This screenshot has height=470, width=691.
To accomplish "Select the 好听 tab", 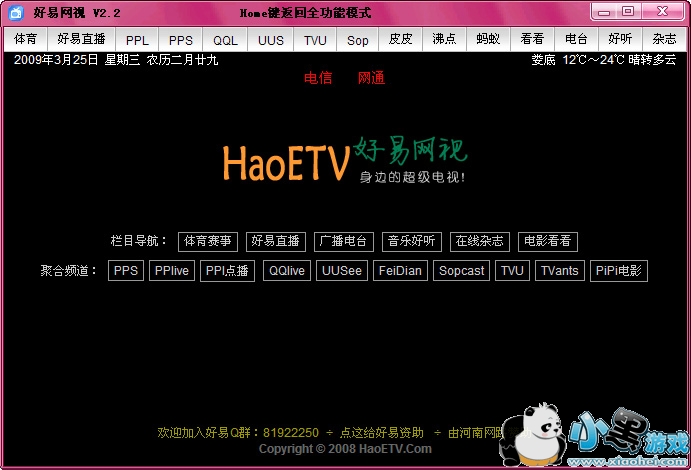I will click(620, 39).
